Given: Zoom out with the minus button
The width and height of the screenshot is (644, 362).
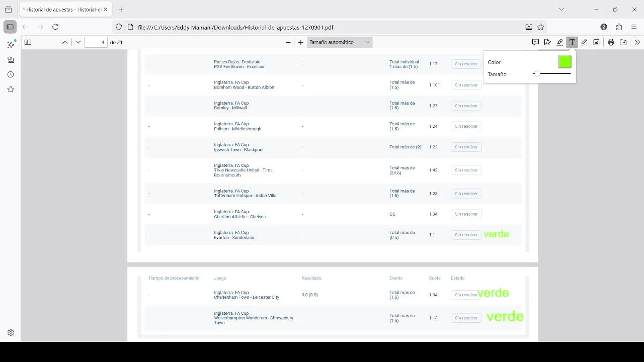Looking at the screenshot, I should coord(288,42).
